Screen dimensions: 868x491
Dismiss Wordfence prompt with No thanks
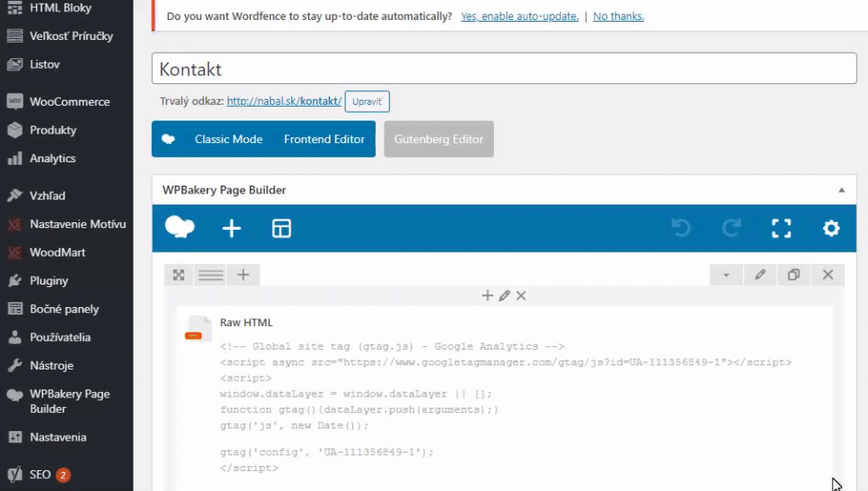pos(618,16)
